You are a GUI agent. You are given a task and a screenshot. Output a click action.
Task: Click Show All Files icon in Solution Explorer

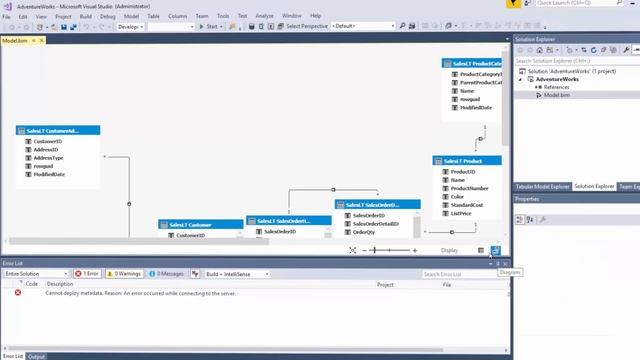point(613,50)
